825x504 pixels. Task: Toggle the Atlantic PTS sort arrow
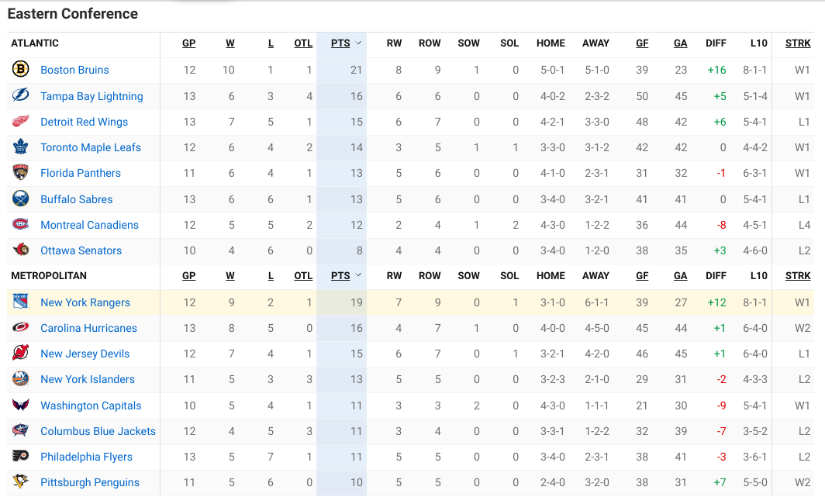coord(358,43)
